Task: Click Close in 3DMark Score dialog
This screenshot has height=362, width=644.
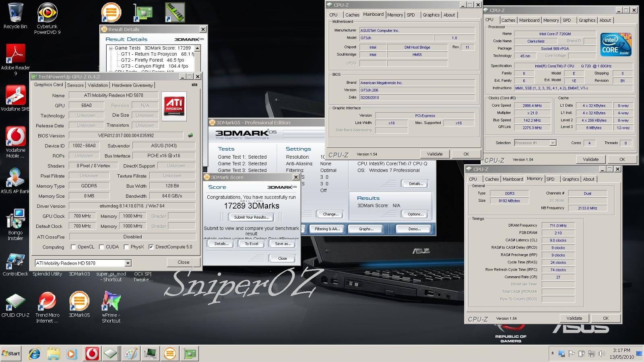Action: (283, 259)
